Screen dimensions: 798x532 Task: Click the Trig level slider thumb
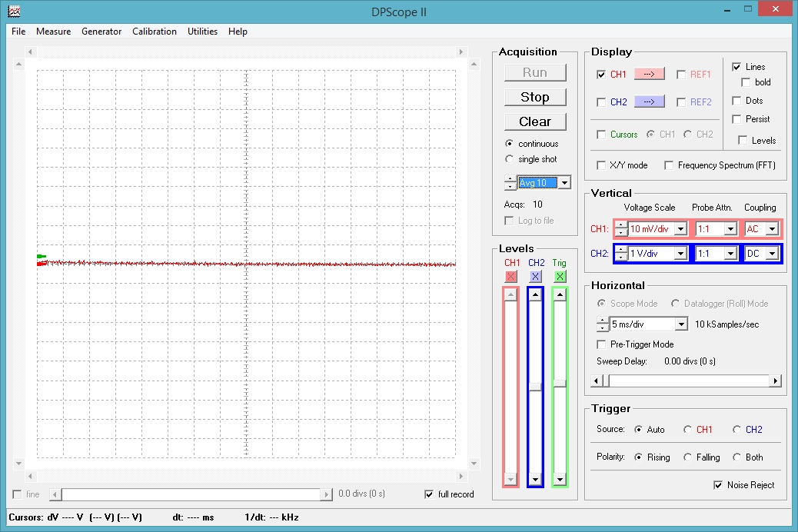[x=560, y=384]
